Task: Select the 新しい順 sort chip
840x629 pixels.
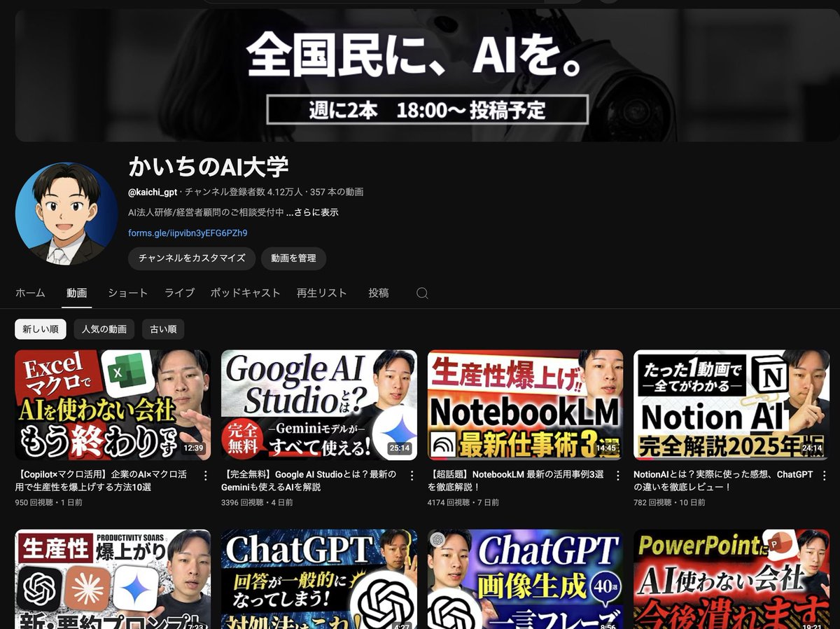Action: (x=41, y=329)
